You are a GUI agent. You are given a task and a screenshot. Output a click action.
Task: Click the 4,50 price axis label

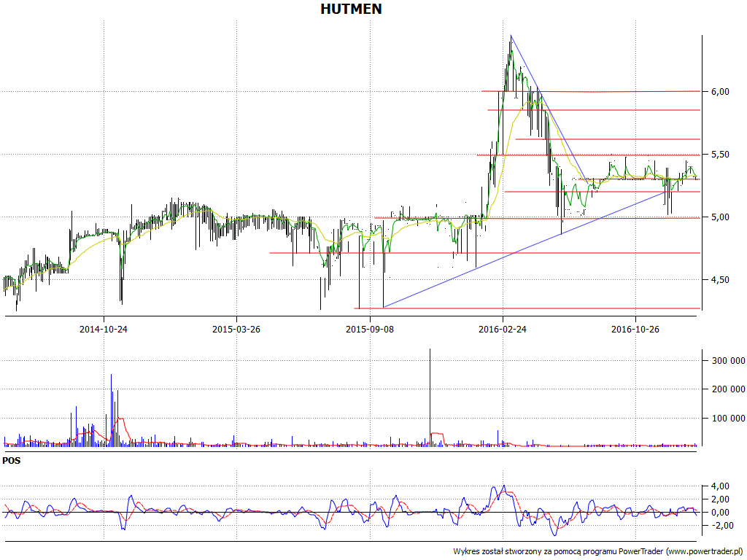tap(720, 279)
